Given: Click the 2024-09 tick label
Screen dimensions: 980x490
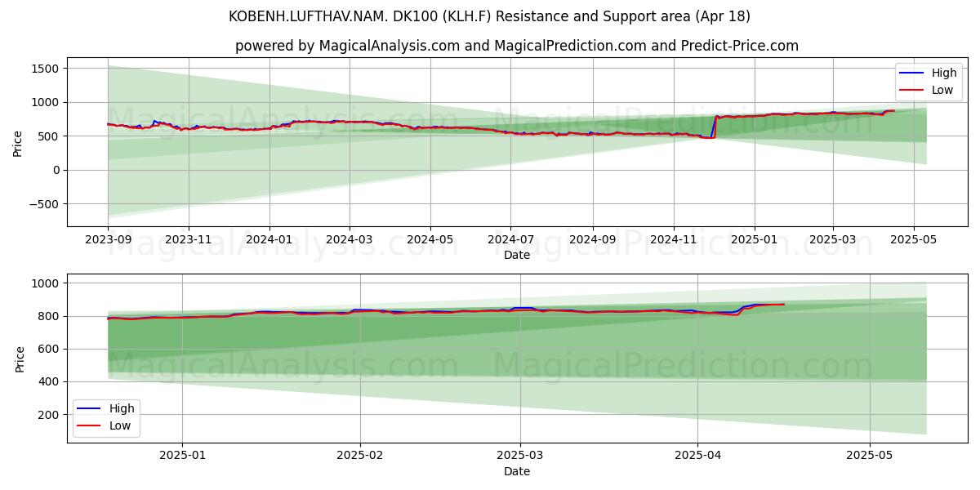Looking at the screenshot, I should 592,240.
